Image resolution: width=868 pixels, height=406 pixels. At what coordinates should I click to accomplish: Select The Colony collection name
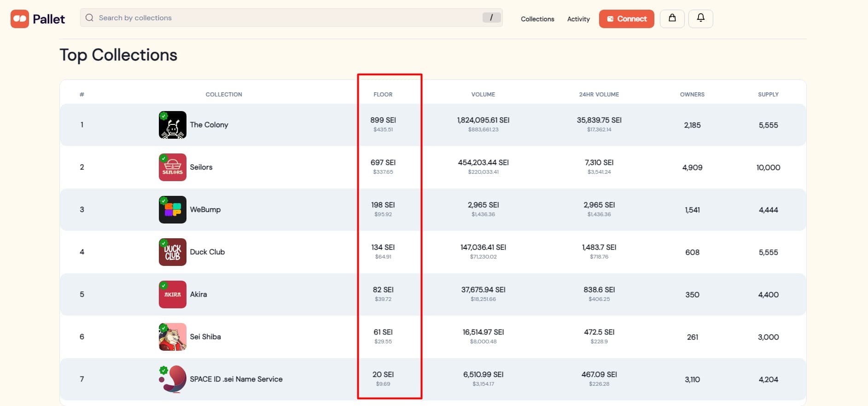[x=209, y=125]
